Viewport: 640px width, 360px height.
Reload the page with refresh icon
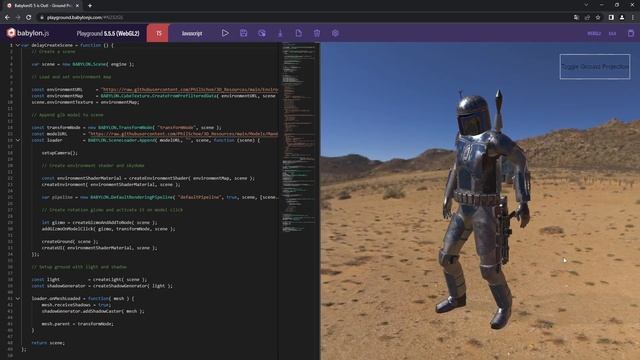[29, 18]
